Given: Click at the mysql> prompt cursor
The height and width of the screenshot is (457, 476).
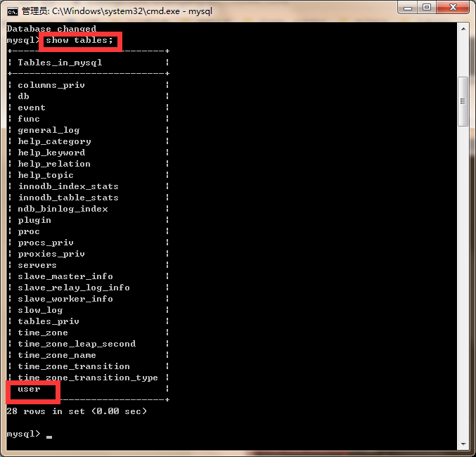Looking at the screenshot, I should pos(49,437).
